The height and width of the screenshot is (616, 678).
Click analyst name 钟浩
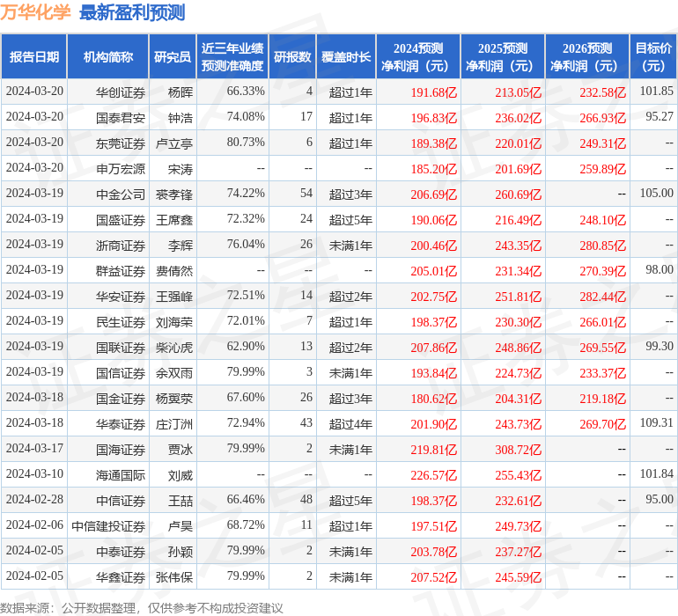pyautogui.click(x=181, y=118)
